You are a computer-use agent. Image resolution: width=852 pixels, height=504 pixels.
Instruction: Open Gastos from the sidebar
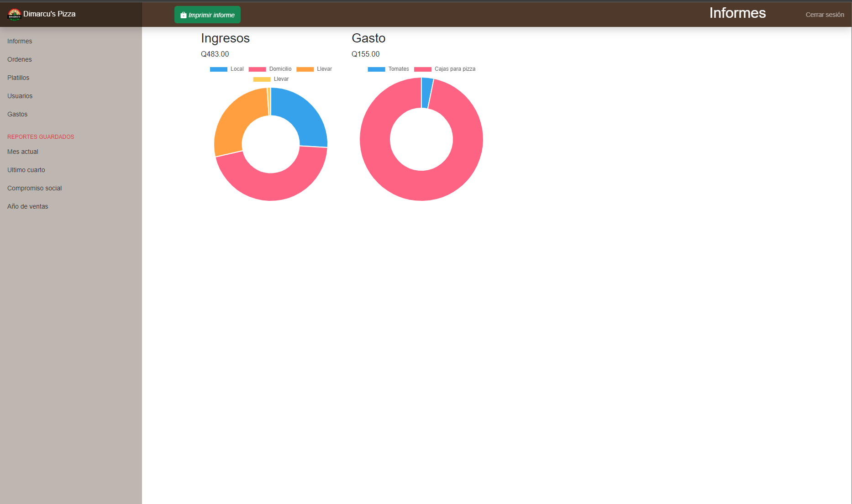click(17, 114)
